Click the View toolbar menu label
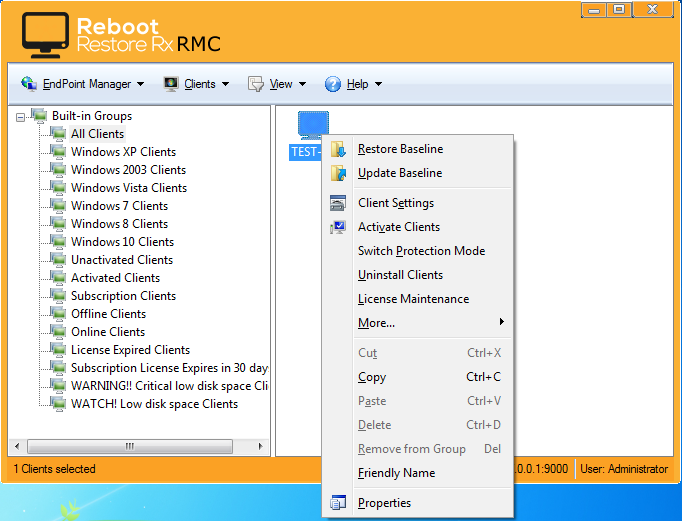The image size is (682, 521). click(281, 84)
